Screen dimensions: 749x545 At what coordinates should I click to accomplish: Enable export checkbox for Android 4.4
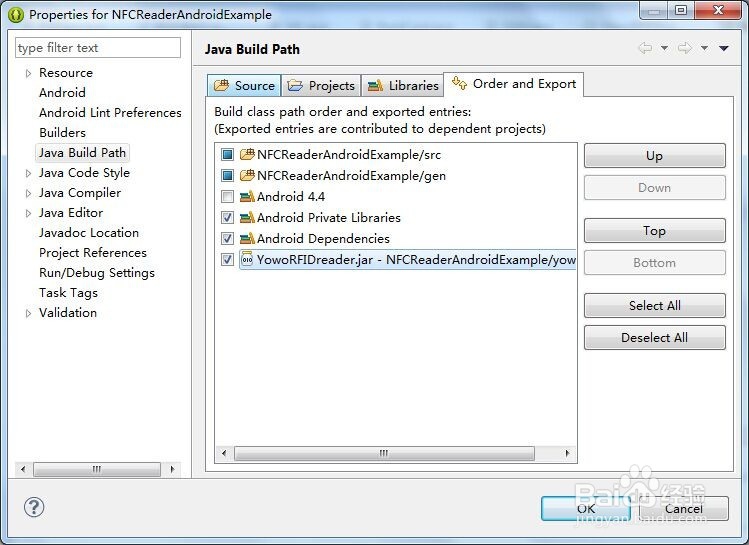pyautogui.click(x=227, y=196)
